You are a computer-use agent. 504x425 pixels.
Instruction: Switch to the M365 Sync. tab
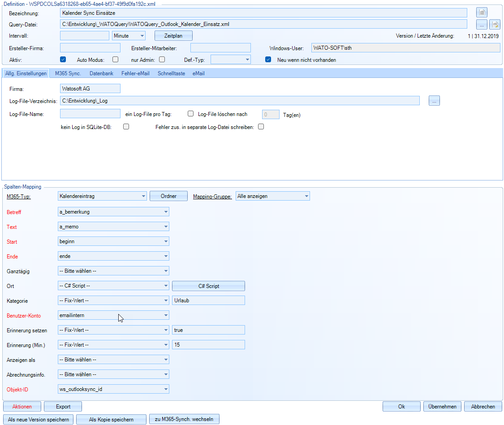68,73
